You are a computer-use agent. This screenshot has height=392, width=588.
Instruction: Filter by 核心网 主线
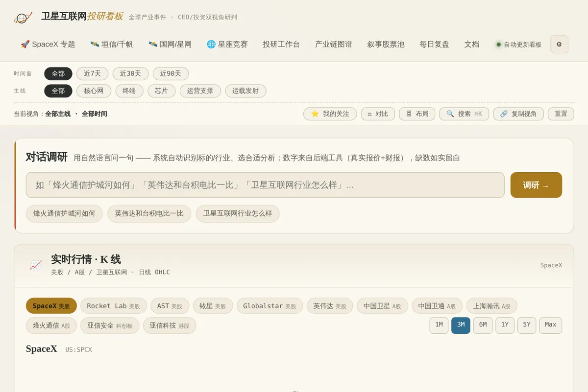point(94,91)
